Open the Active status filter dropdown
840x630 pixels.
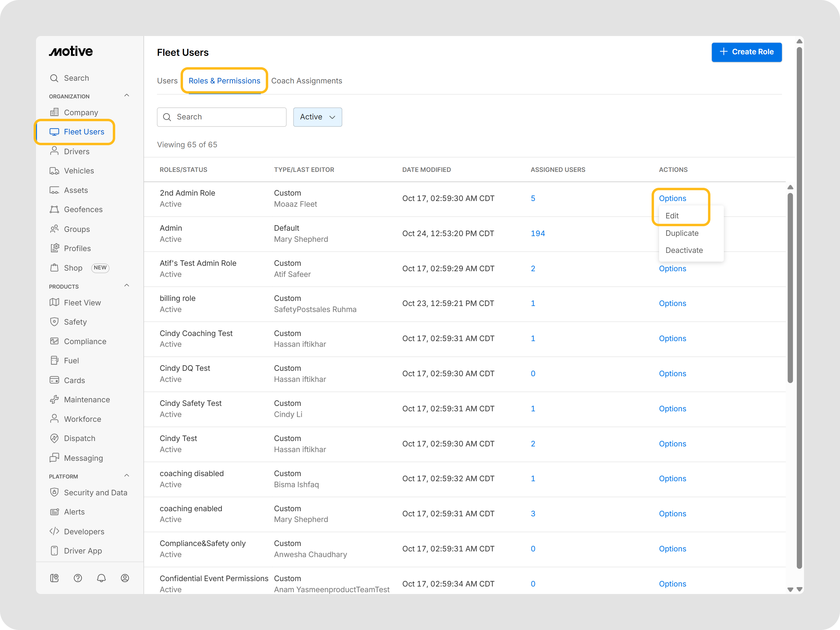(317, 117)
